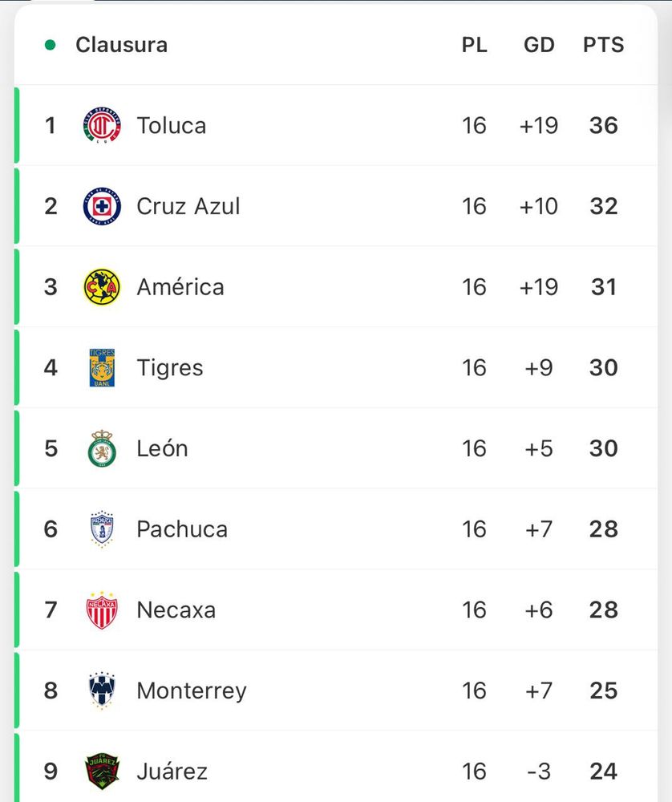This screenshot has width=672, height=802.
Task: Open the Monterrey team name link
Action: 192,691
